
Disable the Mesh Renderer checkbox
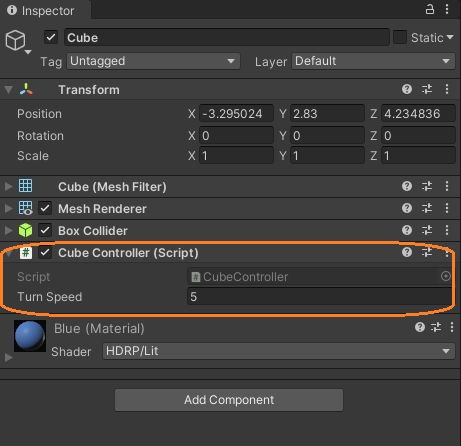pos(45,209)
